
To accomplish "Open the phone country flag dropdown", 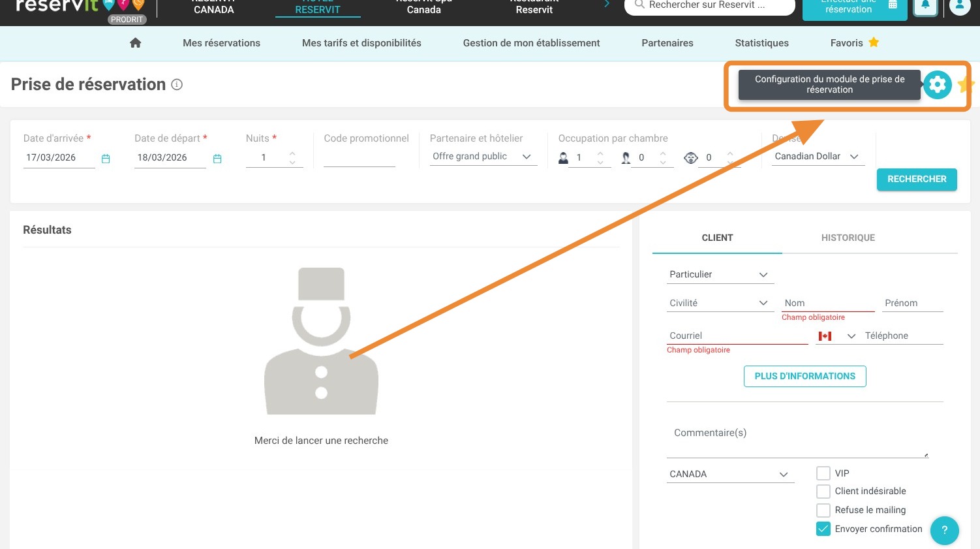I will (x=837, y=336).
